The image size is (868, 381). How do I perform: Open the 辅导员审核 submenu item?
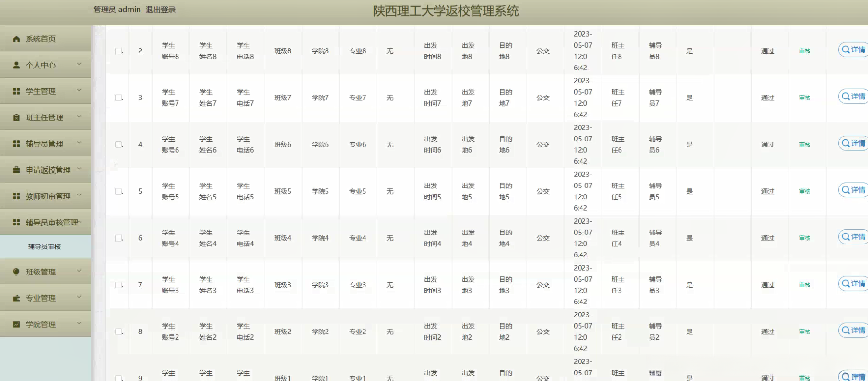tap(46, 246)
